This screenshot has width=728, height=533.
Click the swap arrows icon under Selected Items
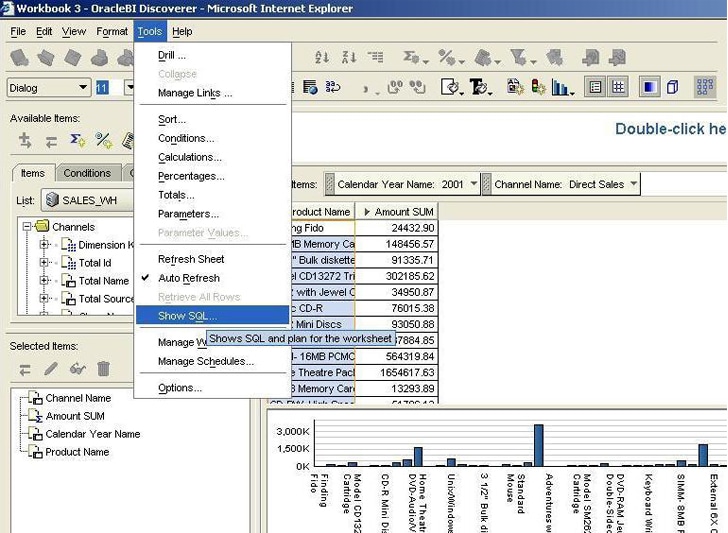coord(25,370)
